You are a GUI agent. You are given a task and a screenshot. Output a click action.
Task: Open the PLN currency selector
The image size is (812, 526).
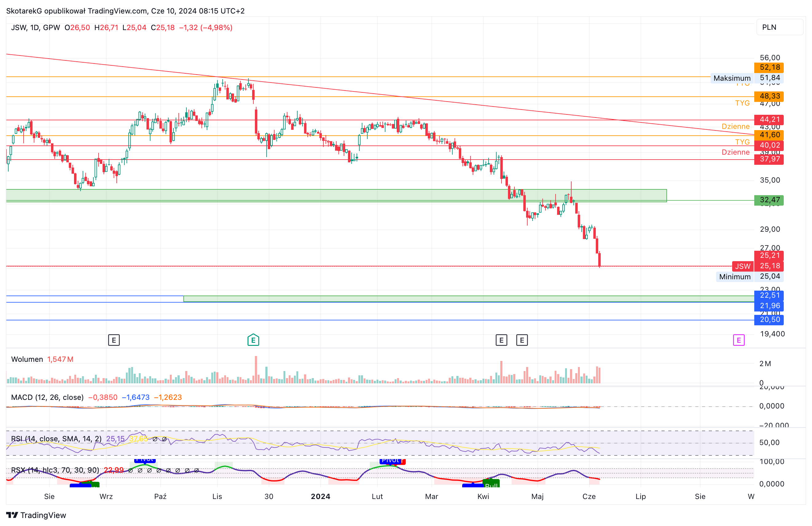[779, 27]
